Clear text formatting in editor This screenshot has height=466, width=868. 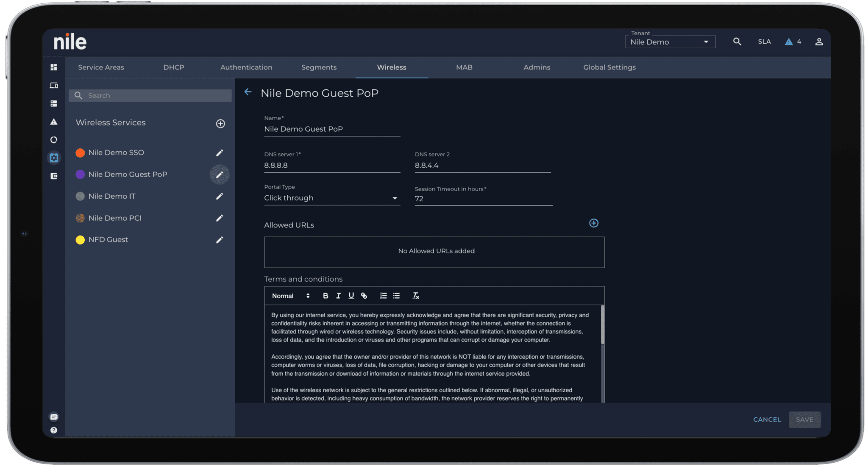point(416,296)
